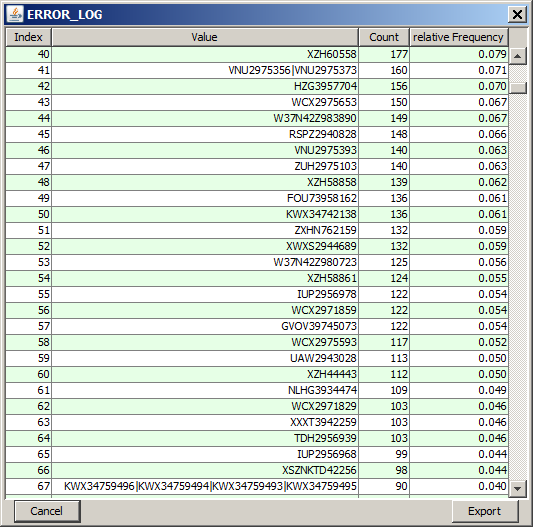Select value XZH58858
This screenshot has width=533, height=527.
(x=205, y=182)
